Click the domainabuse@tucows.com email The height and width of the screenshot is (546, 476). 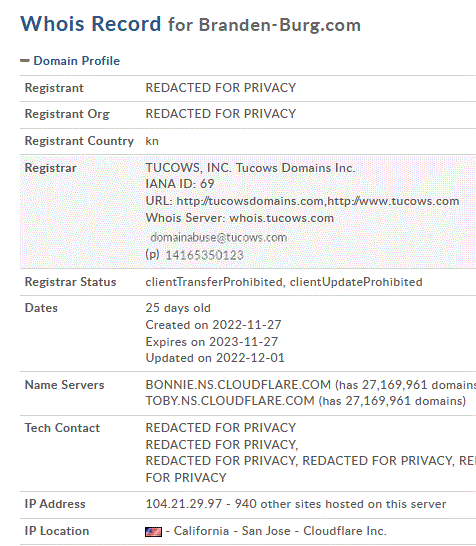click(218, 237)
